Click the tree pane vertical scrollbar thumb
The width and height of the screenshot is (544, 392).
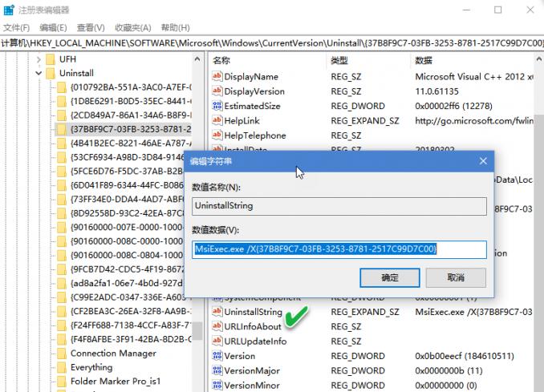pyautogui.click(x=197, y=331)
